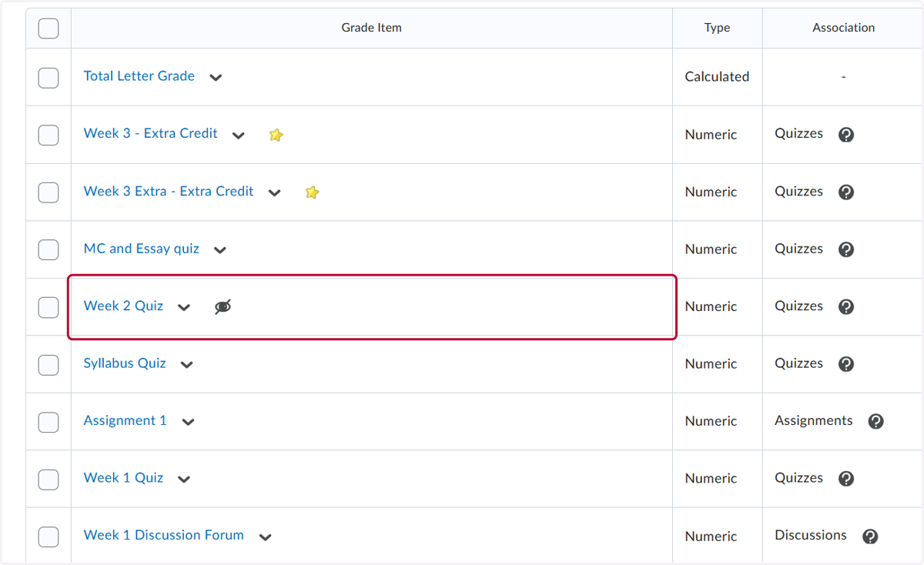
Task: Tick checkbox for Week 3 Extra - Extra Credit
Action: tap(48, 192)
